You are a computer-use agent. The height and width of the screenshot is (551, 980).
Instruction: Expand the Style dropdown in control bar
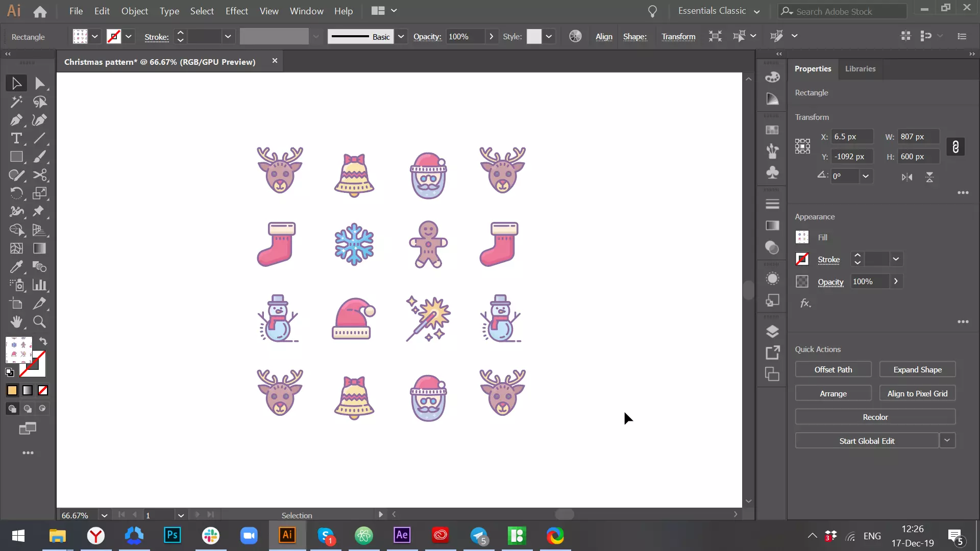(x=549, y=37)
